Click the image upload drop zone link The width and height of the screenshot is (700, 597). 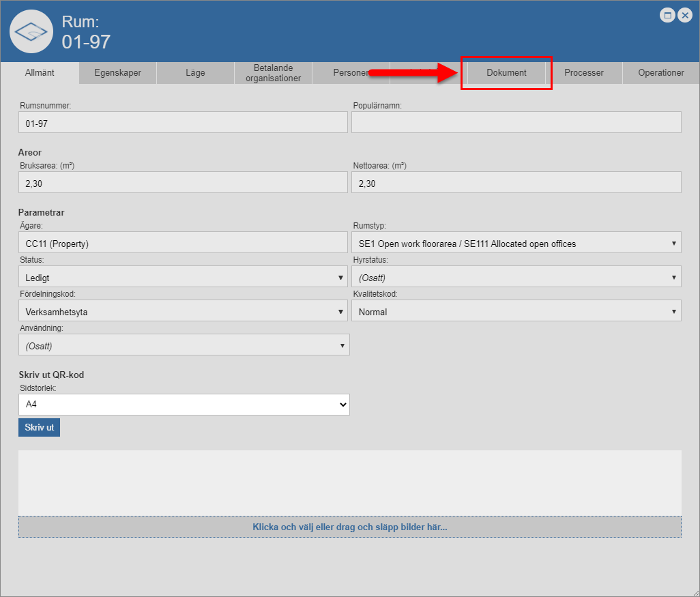pyautogui.click(x=349, y=527)
